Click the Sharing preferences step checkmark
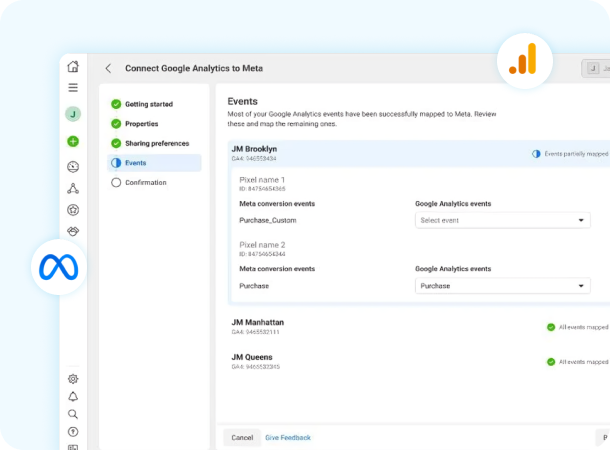 [116, 143]
